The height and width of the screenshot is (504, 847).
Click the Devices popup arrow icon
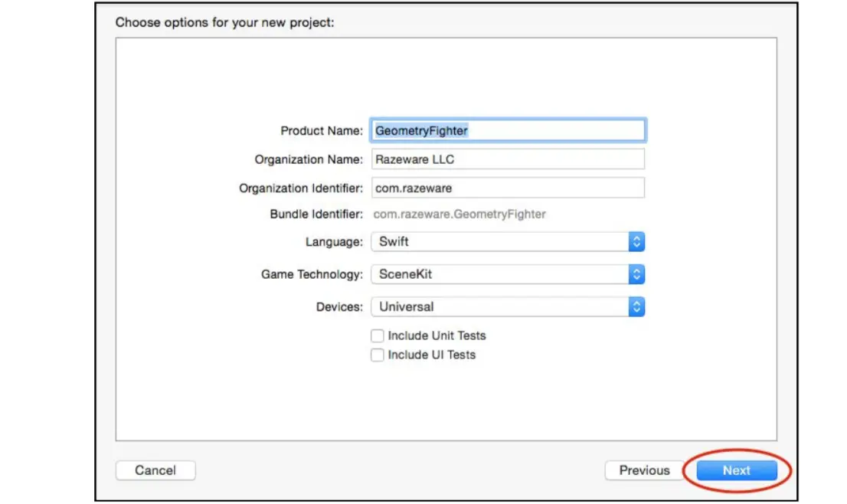636,307
